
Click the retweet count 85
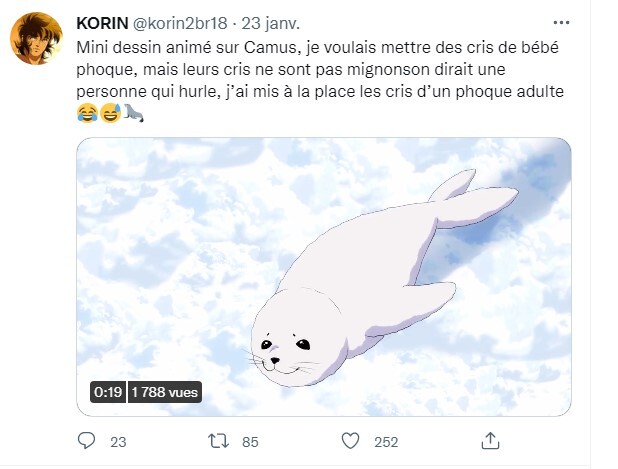click(x=250, y=442)
